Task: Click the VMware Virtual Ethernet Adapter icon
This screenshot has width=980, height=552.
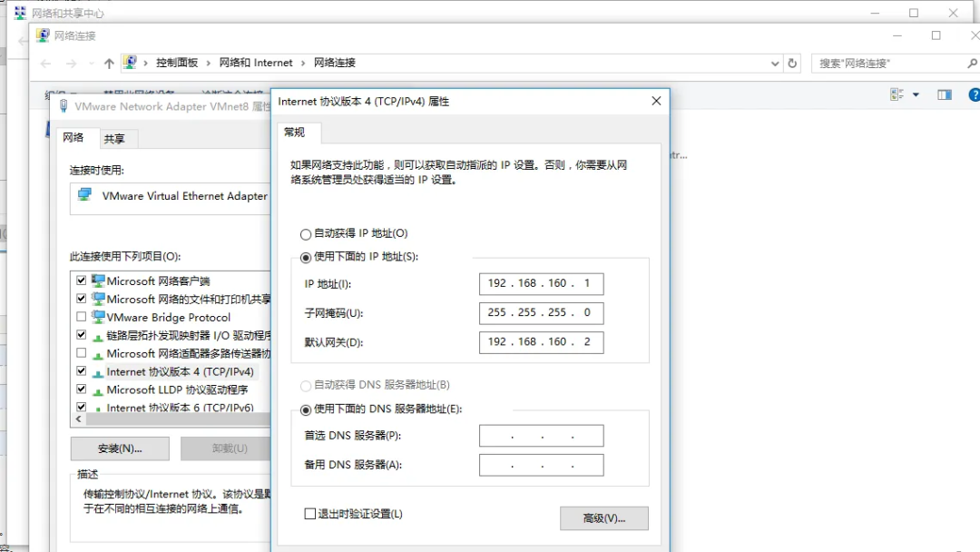Action: [84, 195]
